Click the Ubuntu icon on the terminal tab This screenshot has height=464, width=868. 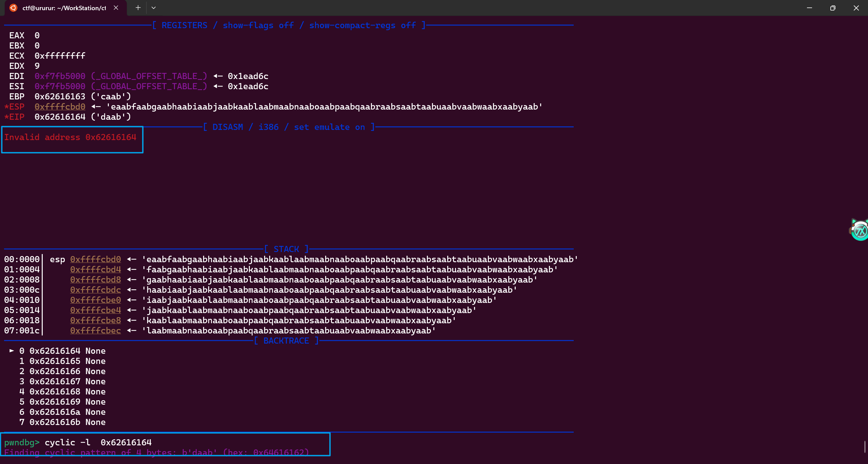click(13, 7)
